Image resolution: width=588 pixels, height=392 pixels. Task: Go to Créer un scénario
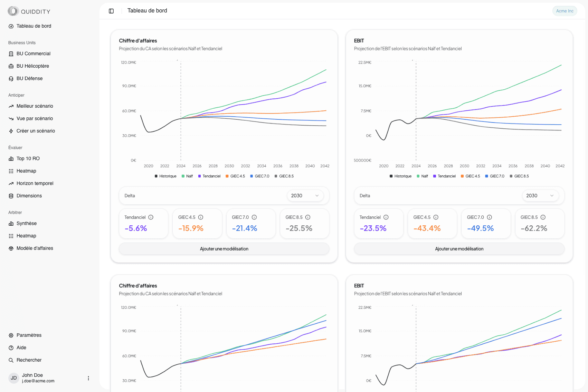click(x=36, y=131)
